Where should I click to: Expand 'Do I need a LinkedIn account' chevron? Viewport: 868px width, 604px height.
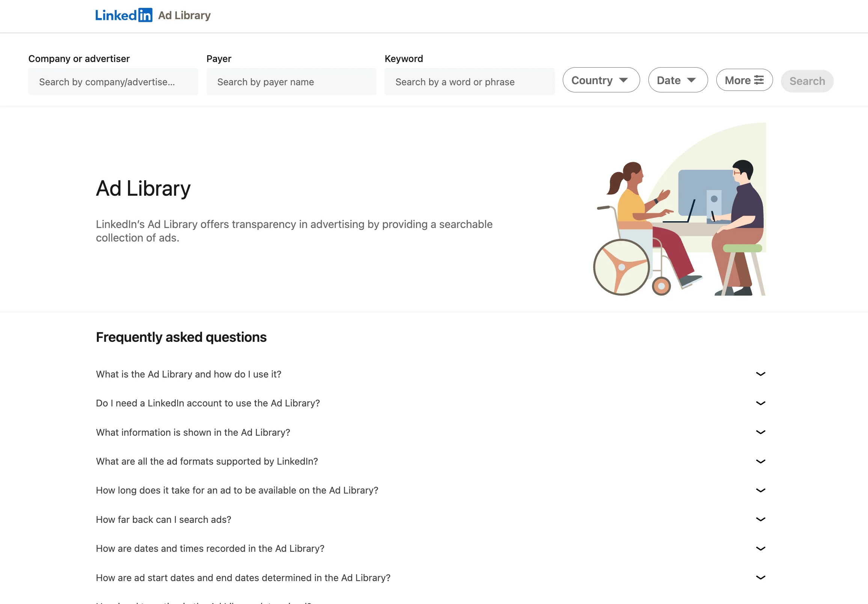coord(760,403)
